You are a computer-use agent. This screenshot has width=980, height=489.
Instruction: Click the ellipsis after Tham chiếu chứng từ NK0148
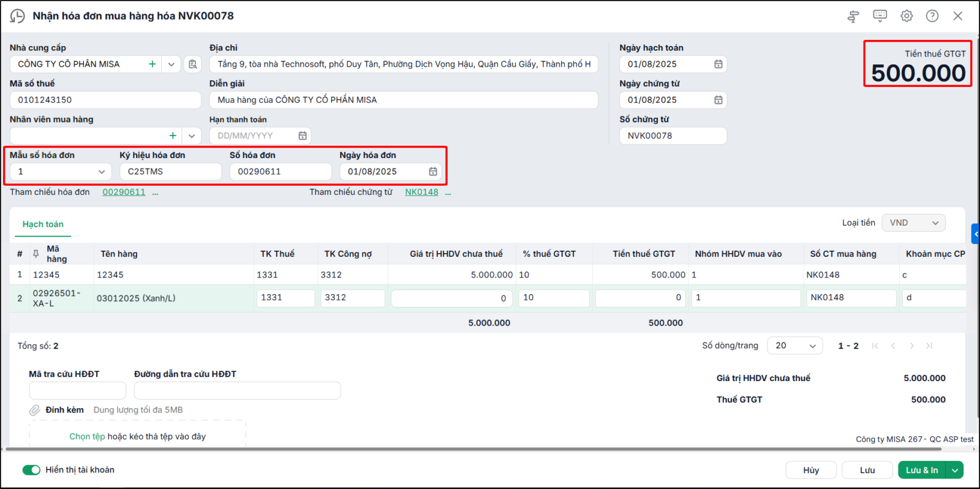coord(448,193)
